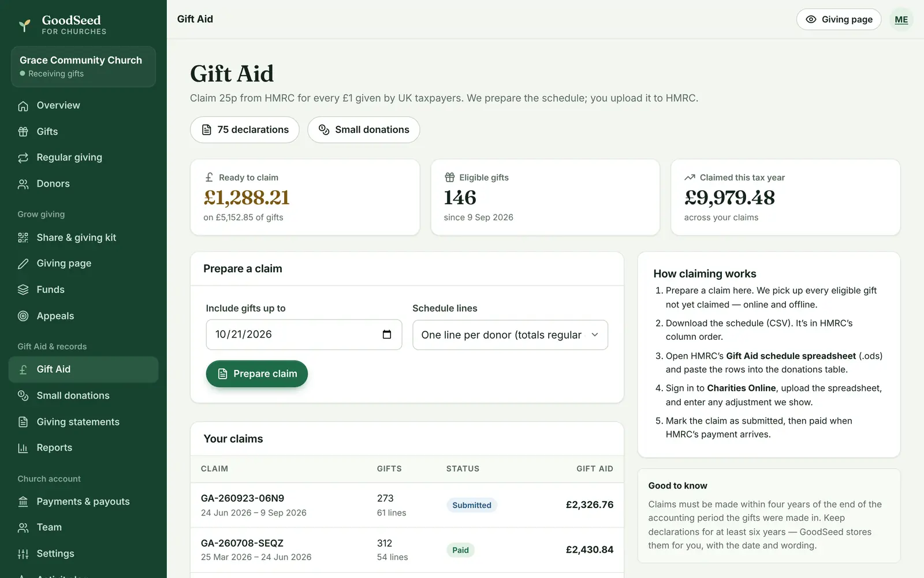Click the Team people icon
This screenshot has height=578, width=924.
coord(23,528)
